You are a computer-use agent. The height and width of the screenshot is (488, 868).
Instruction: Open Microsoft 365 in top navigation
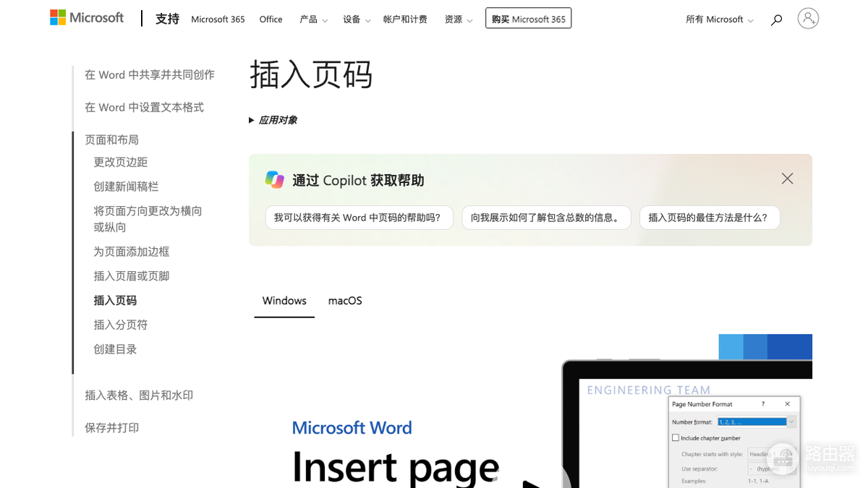click(218, 20)
